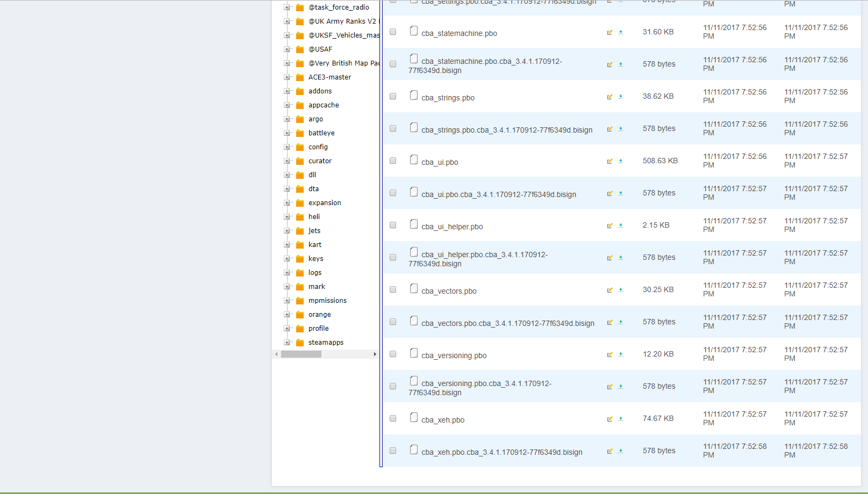Edit the cba_xeh.pbo.cba bisign file

(x=609, y=451)
